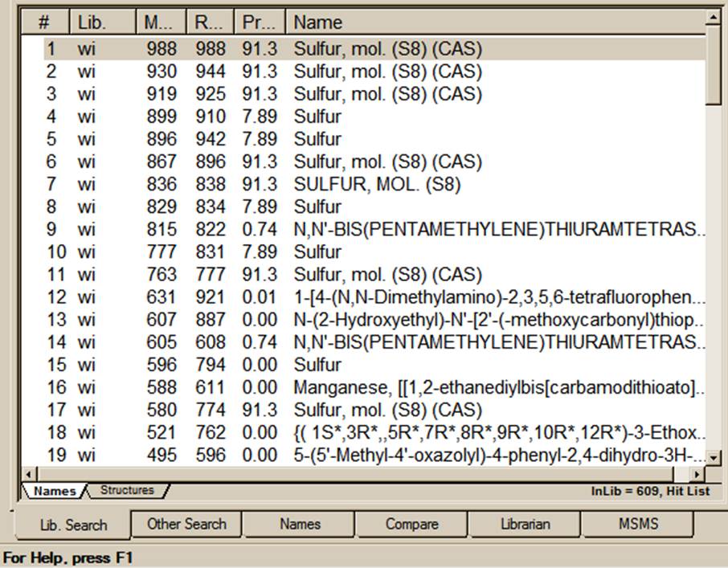Select hit 1 Sulfur, mol. (S8) (CAS)
728x568 pixels.
pyautogui.click(x=387, y=49)
